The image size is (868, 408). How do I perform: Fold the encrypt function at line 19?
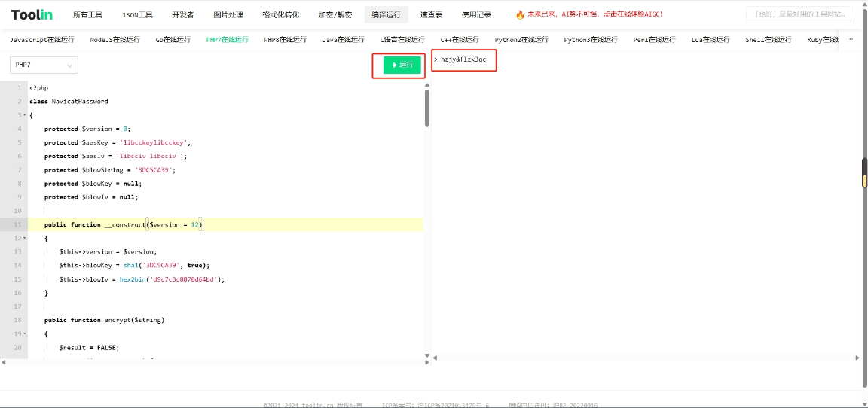point(24,333)
